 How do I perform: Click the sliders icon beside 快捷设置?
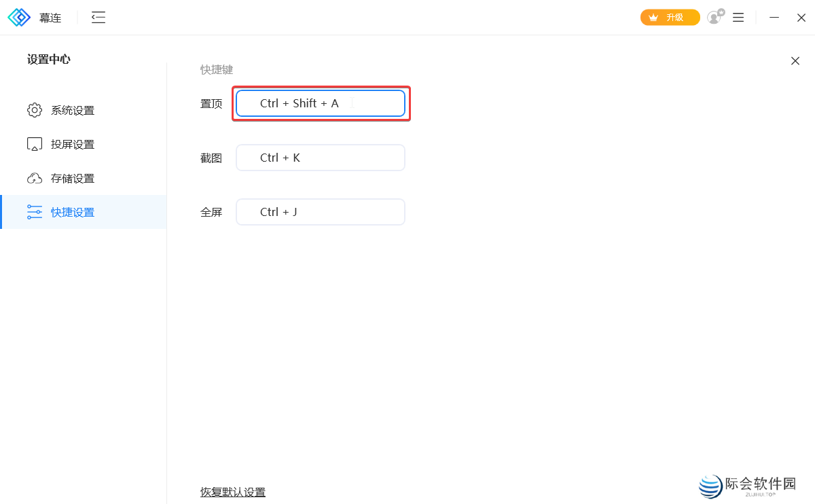[x=35, y=211]
